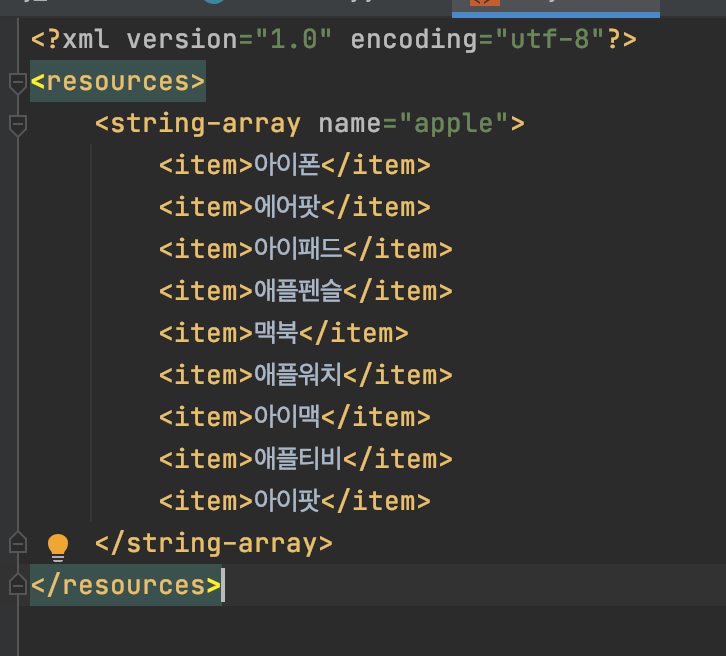Click fold marker beside closing resources tag

coord(18,584)
